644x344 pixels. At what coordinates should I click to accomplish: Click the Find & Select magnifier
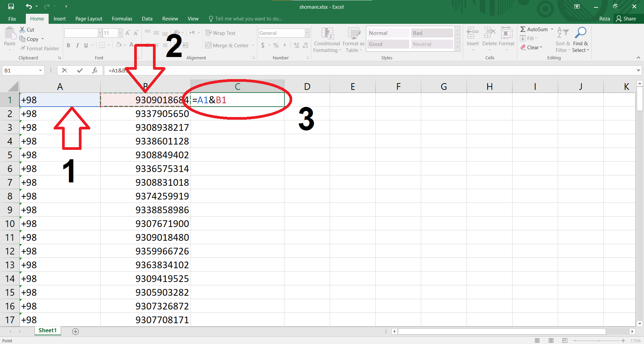[580, 40]
